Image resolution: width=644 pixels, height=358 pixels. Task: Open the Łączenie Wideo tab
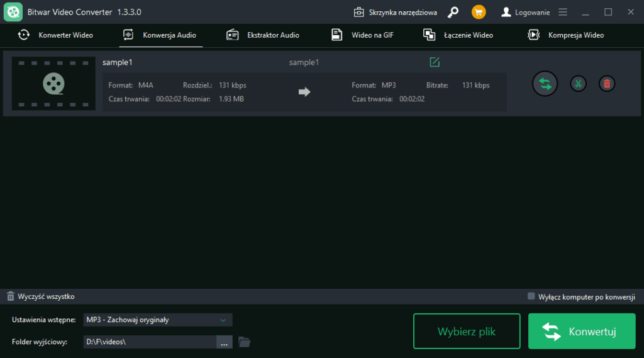coord(458,35)
